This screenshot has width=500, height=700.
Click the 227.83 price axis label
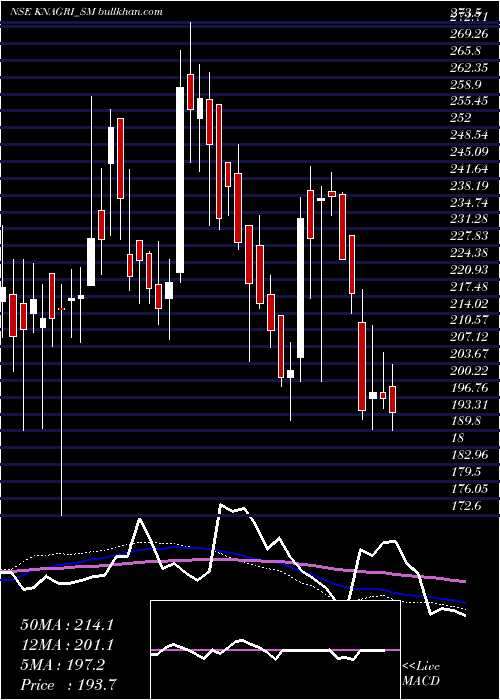(468, 237)
